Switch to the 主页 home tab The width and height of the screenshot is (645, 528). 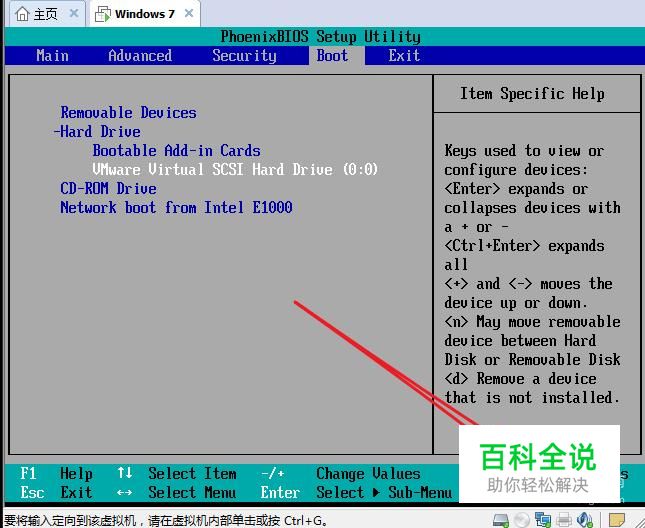coord(45,14)
